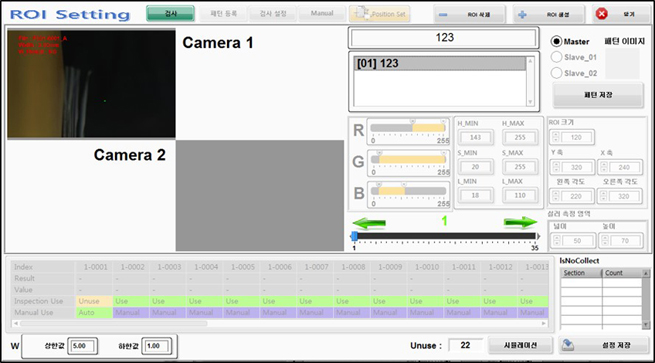Click the 시뮬레이션 button
655x363 pixels.
point(520,345)
